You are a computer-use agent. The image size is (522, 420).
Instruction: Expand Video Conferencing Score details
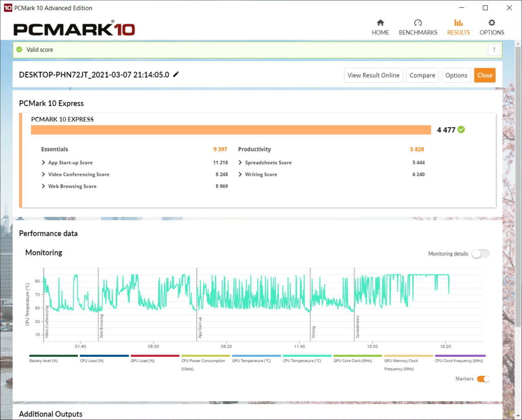43,174
